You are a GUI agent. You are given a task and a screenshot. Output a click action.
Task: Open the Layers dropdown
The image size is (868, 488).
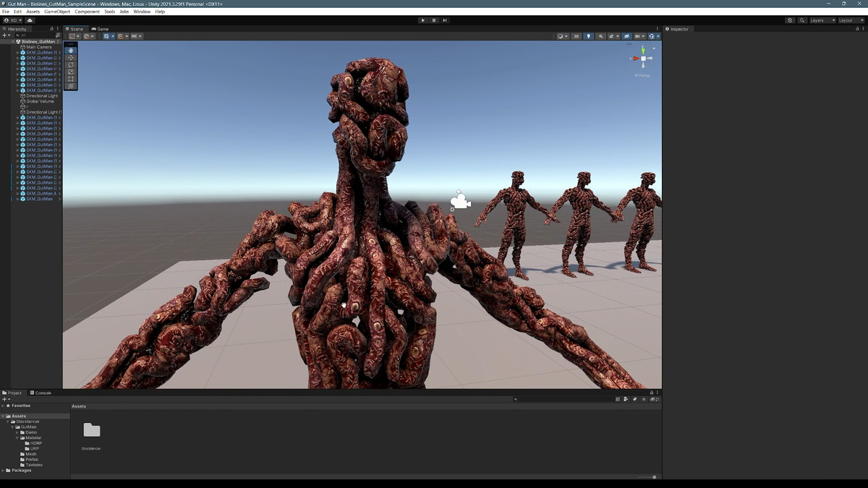(x=822, y=20)
